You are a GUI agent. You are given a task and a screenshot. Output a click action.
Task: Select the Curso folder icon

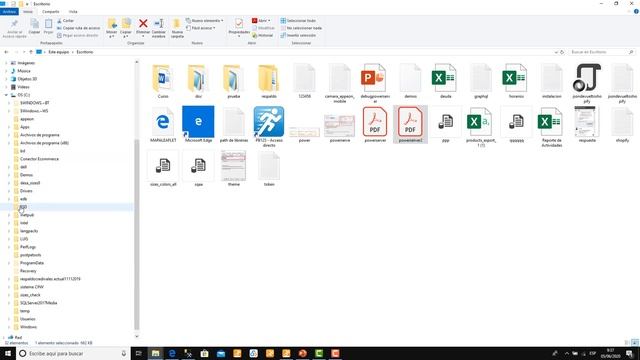tap(162, 78)
